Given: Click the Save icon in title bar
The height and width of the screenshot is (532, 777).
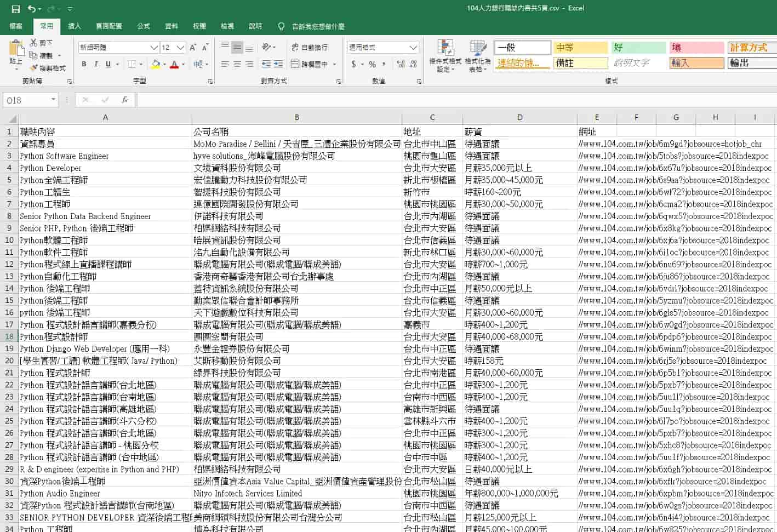Looking at the screenshot, I should click(15, 9).
